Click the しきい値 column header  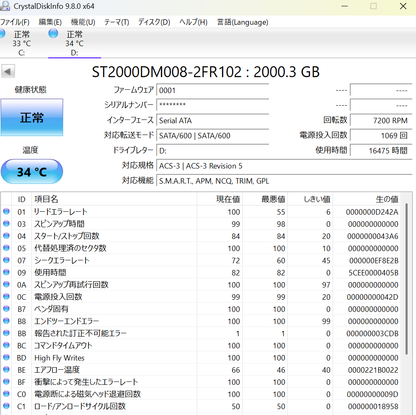(x=310, y=199)
